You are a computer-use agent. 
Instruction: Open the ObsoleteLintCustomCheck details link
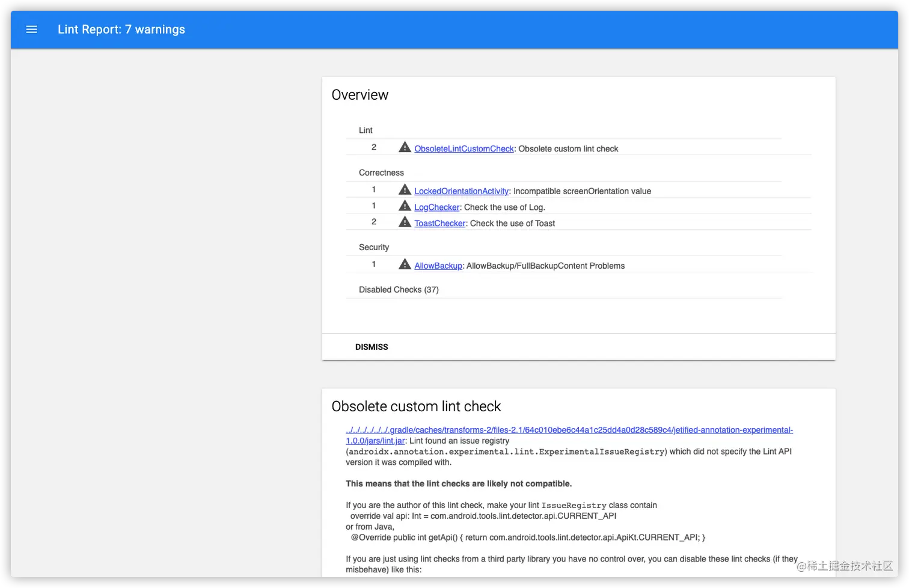tap(464, 149)
